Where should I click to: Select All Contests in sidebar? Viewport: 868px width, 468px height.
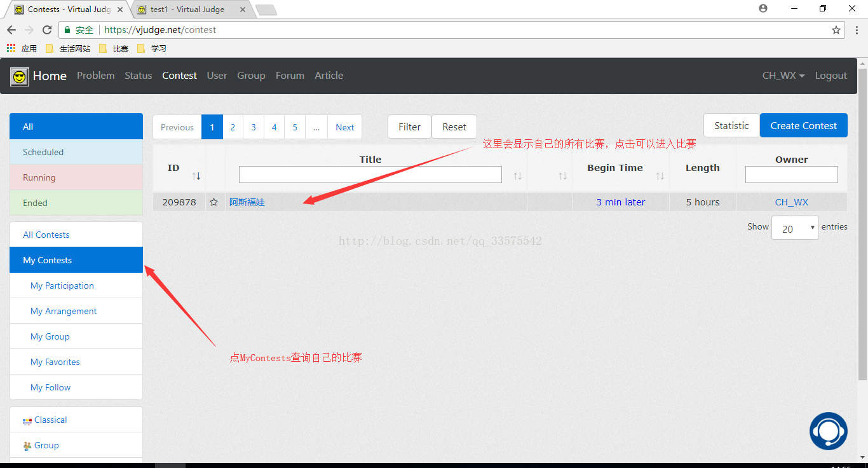76,235
